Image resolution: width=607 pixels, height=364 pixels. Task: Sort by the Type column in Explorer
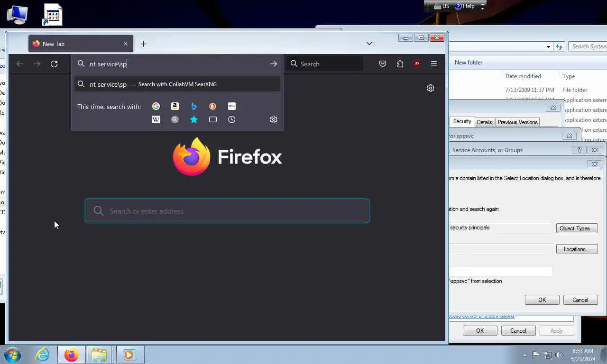point(569,76)
